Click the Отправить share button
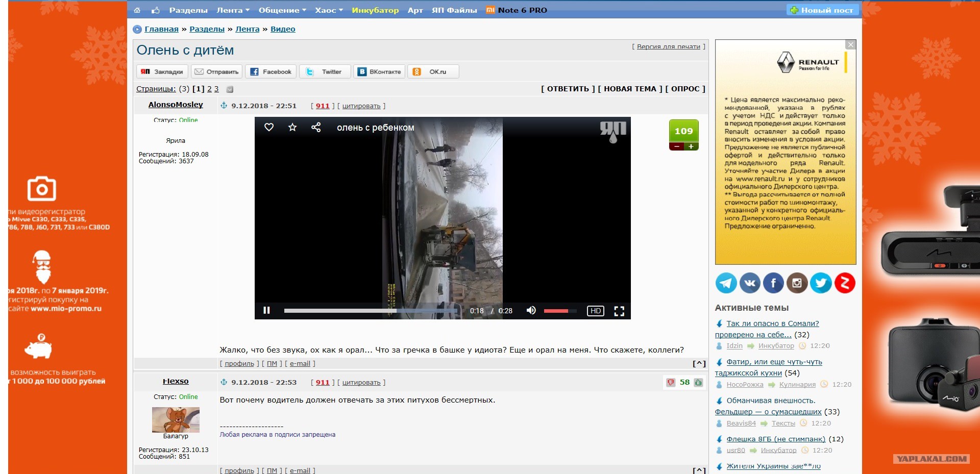980x474 pixels. point(217,71)
